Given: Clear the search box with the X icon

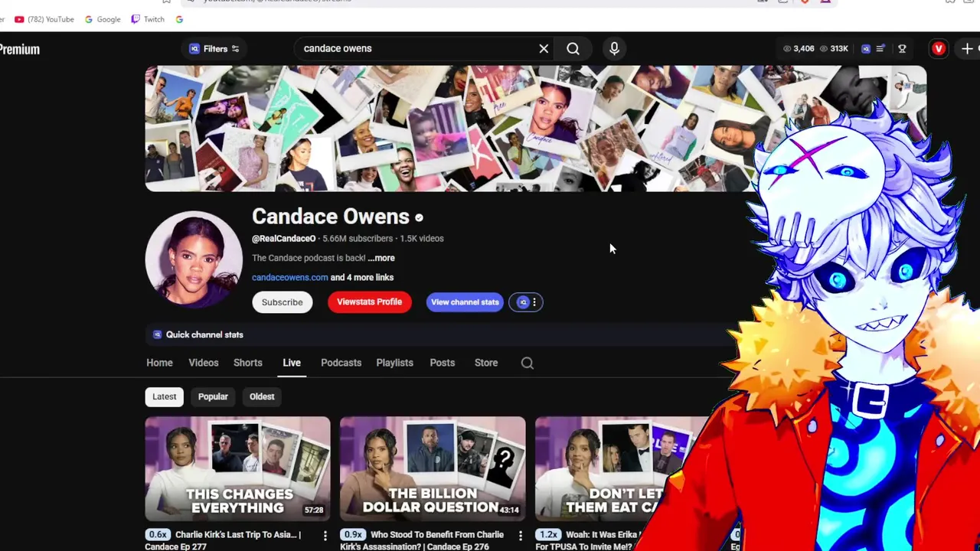Looking at the screenshot, I should tap(544, 49).
